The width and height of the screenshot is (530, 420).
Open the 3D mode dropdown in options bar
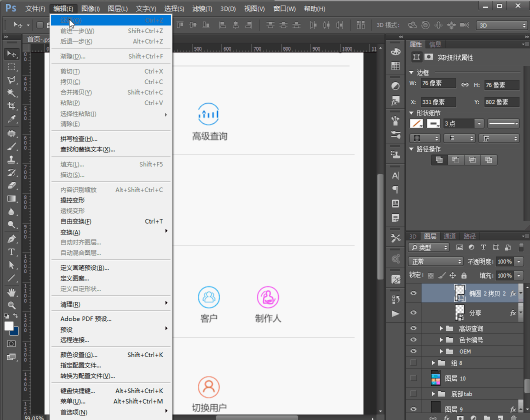501,25
